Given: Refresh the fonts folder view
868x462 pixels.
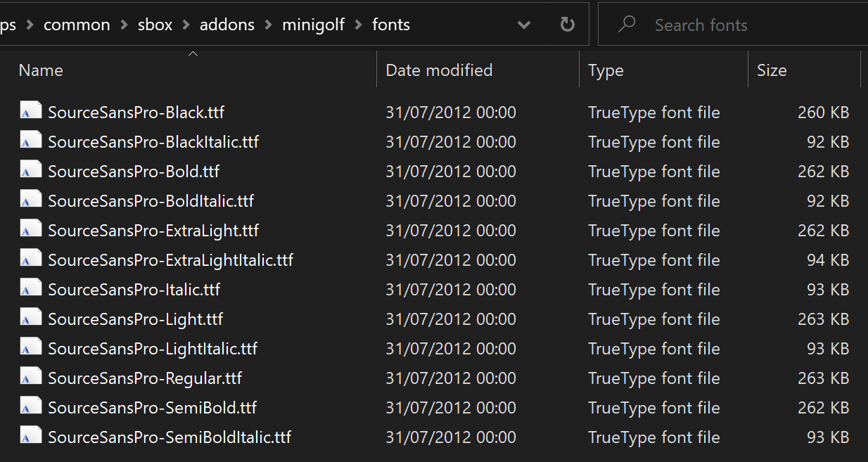Looking at the screenshot, I should tap(567, 25).
